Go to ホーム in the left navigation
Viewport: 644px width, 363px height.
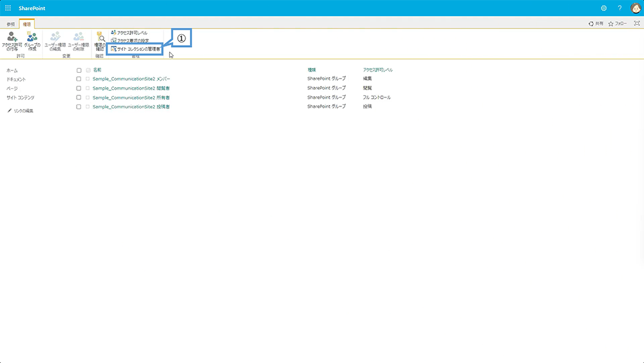click(x=12, y=71)
